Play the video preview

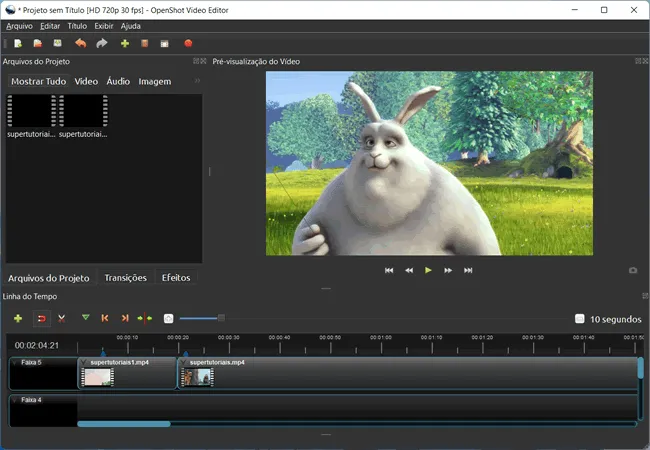pos(428,270)
